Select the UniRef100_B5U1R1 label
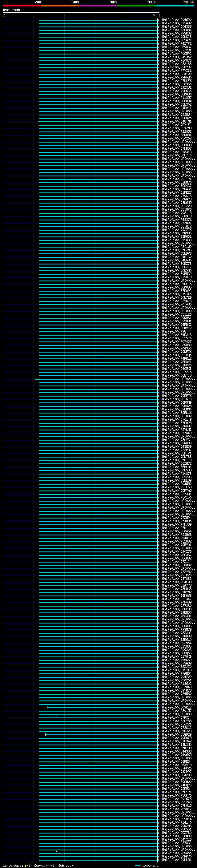 (x=177, y=792)
